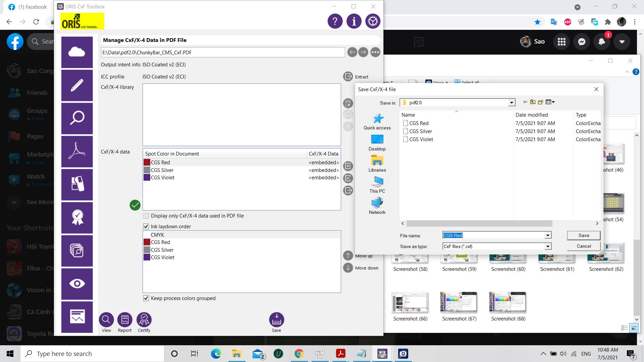Expand the Save in folder dropdown
Viewport: 644px width, 362px height.
point(512,103)
